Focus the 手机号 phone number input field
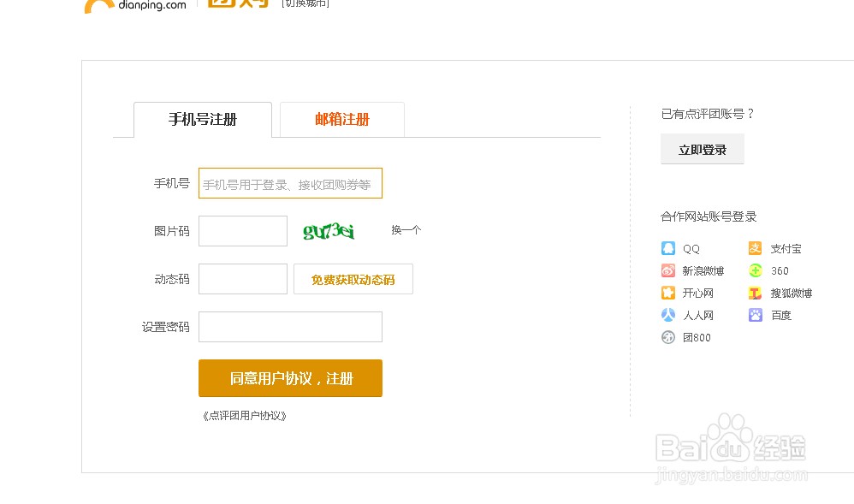854x504 pixels. [290, 183]
